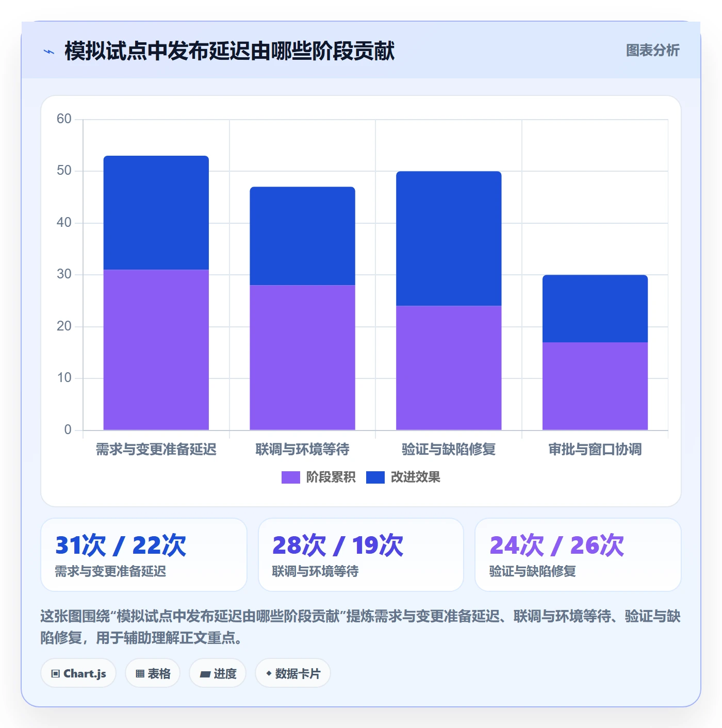The width and height of the screenshot is (722, 728).
Task: Select the 表格 tag chip
Action: [153, 673]
